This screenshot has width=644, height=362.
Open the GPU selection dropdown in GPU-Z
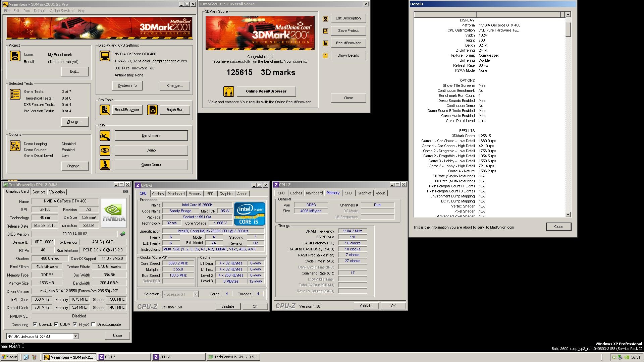pos(75,336)
